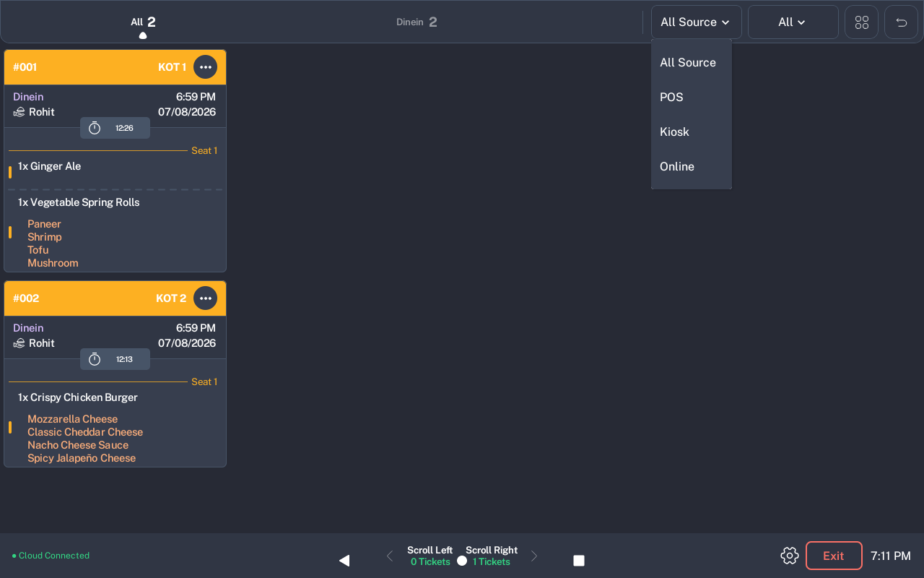Click Dinein label on ticket #002
This screenshot has height=578, width=924.
(x=28, y=328)
